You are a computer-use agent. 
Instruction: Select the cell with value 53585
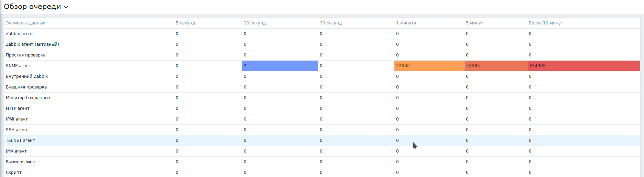pyautogui.click(x=495, y=66)
